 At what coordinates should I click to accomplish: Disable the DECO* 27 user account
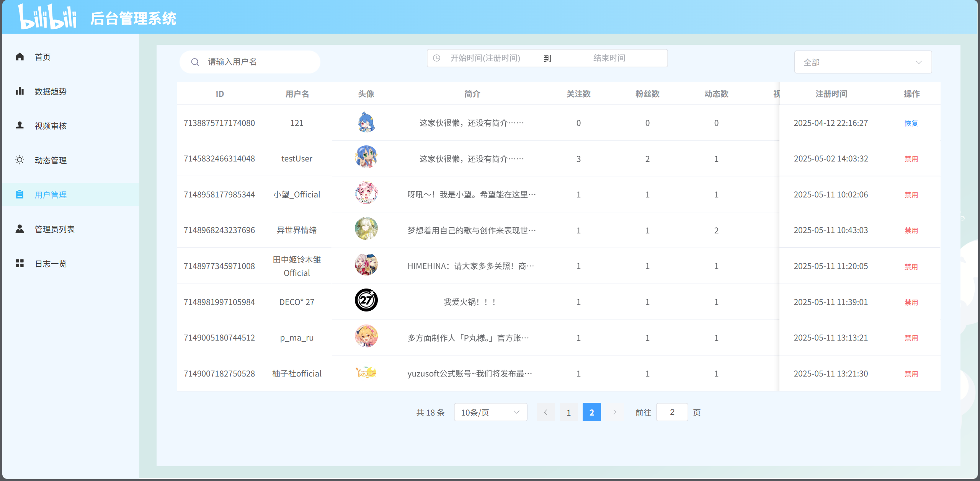point(911,302)
